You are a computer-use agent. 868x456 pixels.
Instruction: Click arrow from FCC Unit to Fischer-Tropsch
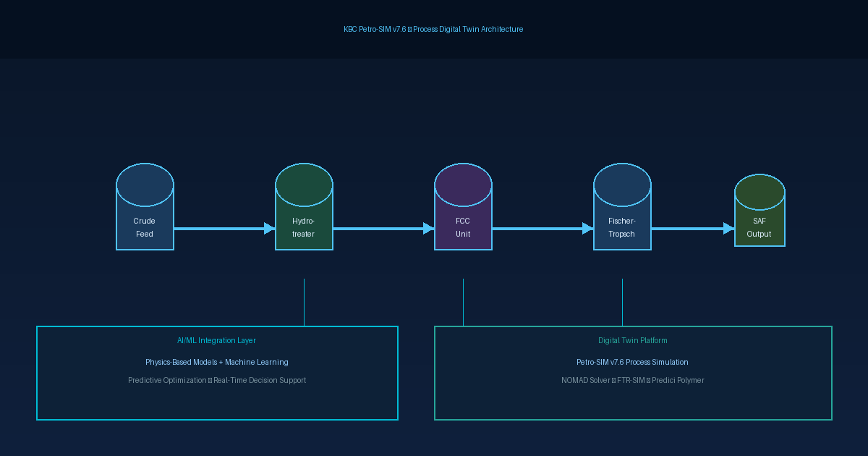(x=542, y=229)
